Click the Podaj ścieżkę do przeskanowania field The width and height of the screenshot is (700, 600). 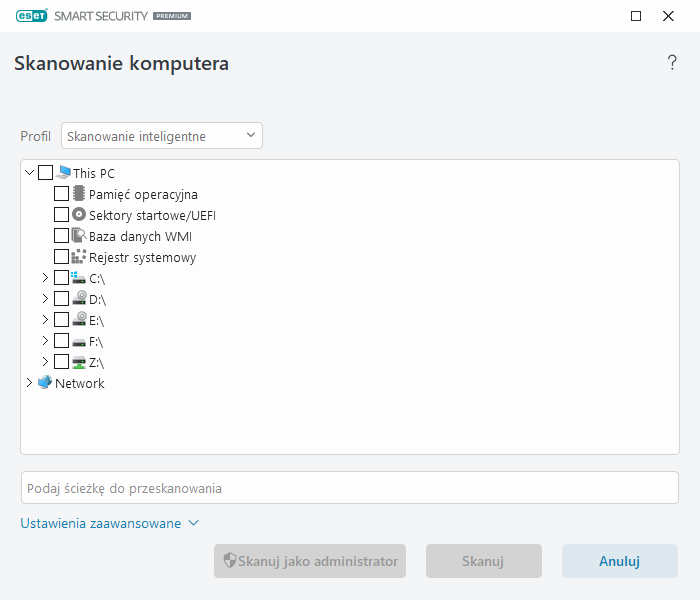(x=350, y=488)
